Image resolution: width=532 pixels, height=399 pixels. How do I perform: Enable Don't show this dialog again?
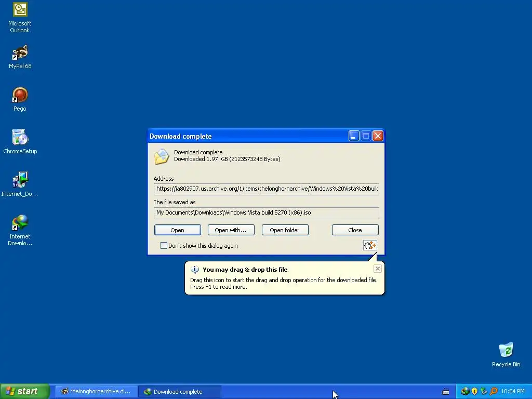coord(164,245)
